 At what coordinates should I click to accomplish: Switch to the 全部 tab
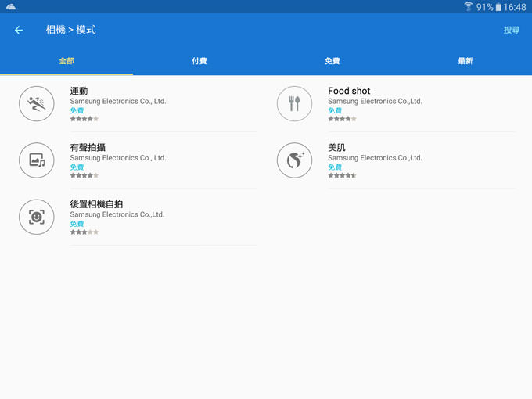pos(66,61)
